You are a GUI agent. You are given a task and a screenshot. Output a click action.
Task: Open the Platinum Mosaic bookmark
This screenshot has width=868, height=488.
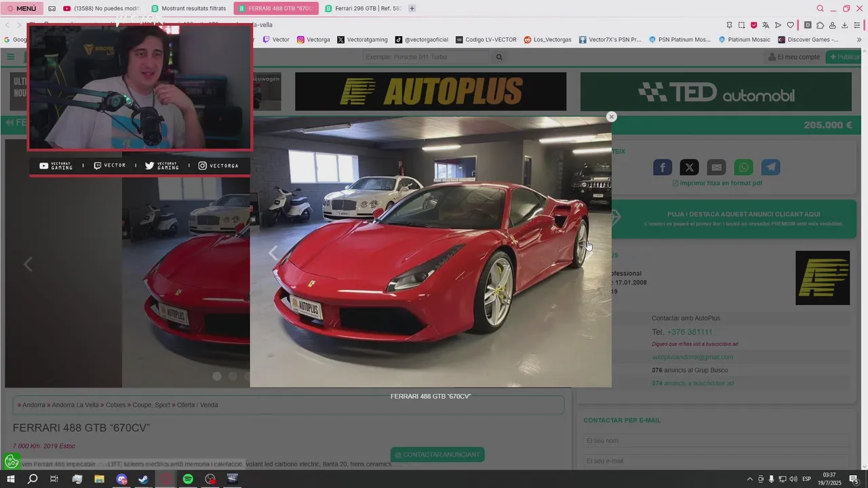(744, 39)
